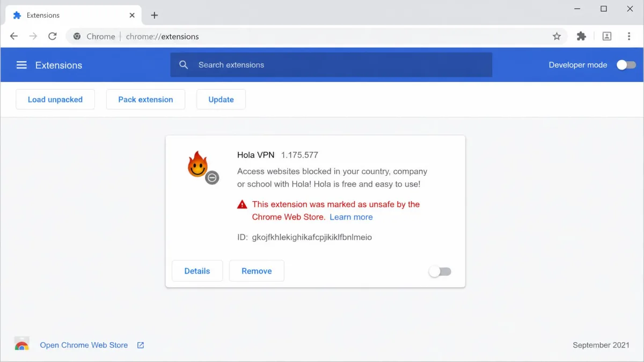644x362 pixels.
Task: Open Chrome's three-dot menu
Action: click(629, 36)
